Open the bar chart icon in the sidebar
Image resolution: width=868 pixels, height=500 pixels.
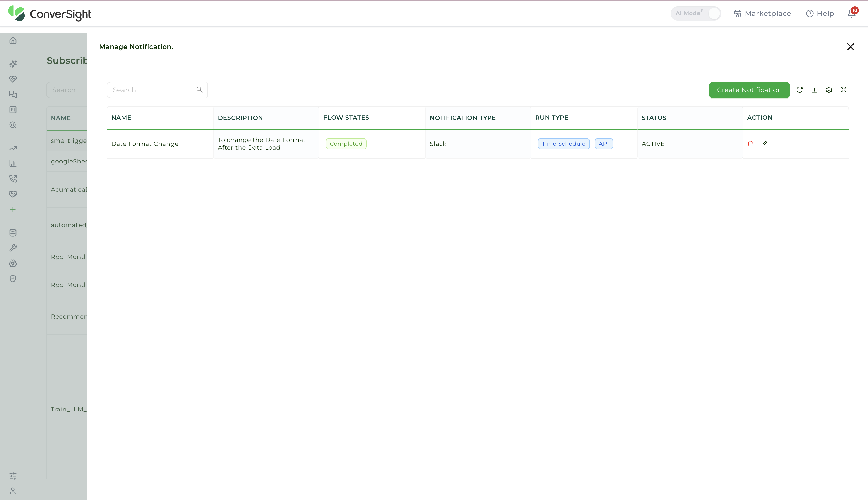[13, 163]
